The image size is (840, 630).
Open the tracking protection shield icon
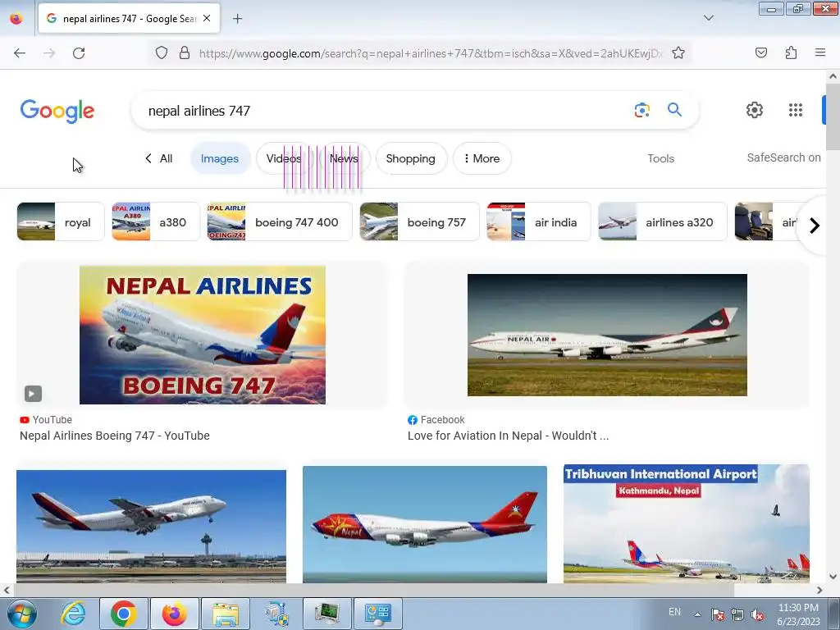(x=162, y=53)
